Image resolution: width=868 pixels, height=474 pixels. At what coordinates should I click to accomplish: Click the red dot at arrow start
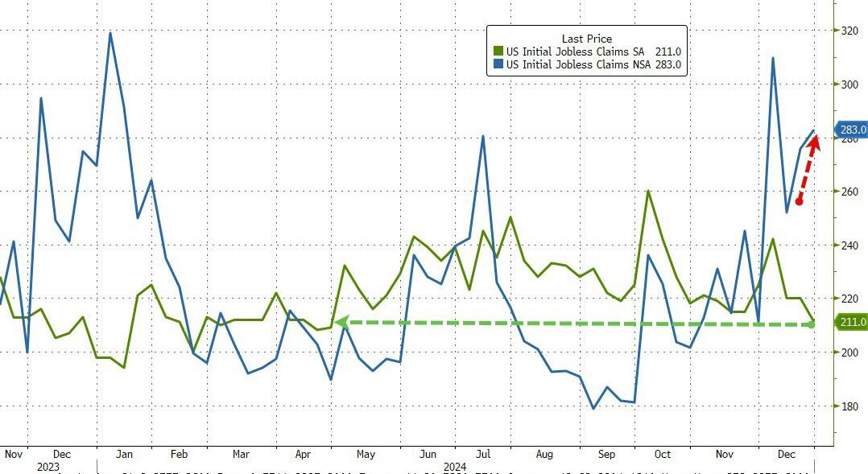[x=799, y=201]
